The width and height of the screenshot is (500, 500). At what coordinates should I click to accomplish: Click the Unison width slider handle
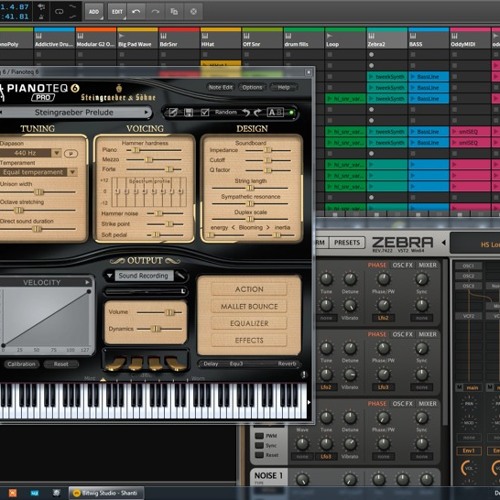[x=39, y=192]
